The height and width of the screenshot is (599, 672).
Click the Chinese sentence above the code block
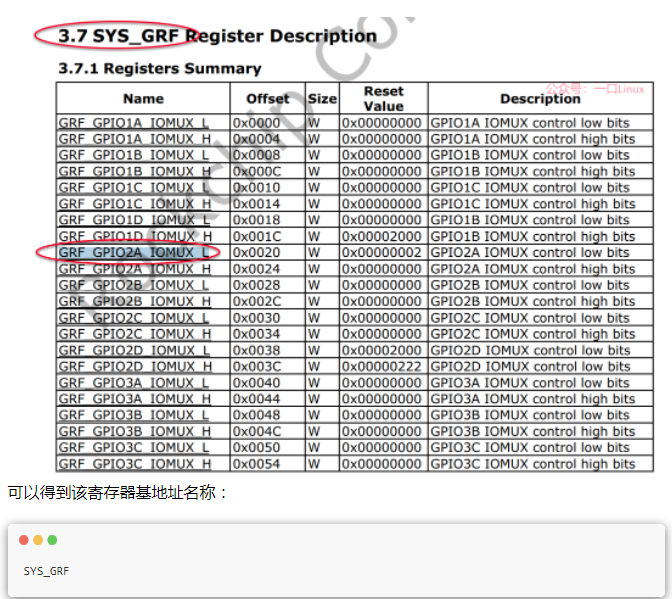pyautogui.click(x=118, y=492)
